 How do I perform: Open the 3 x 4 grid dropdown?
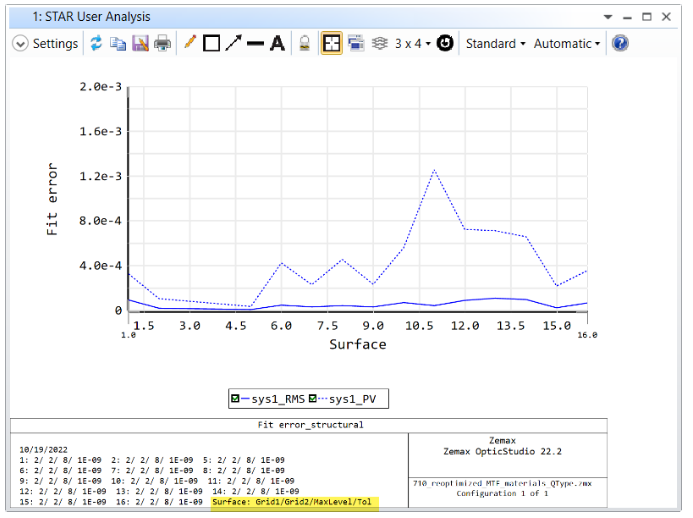click(413, 44)
